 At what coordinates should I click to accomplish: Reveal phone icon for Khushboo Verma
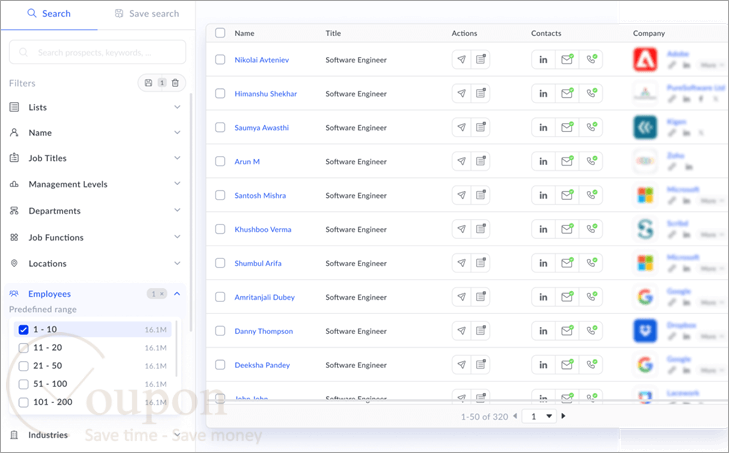tap(591, 229)
